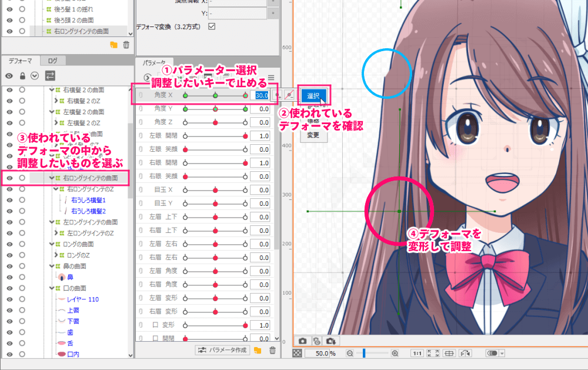Click the zoom out magnifier icon
The height and width of the screenshot is (370, 588).
[x=350, y=353]
